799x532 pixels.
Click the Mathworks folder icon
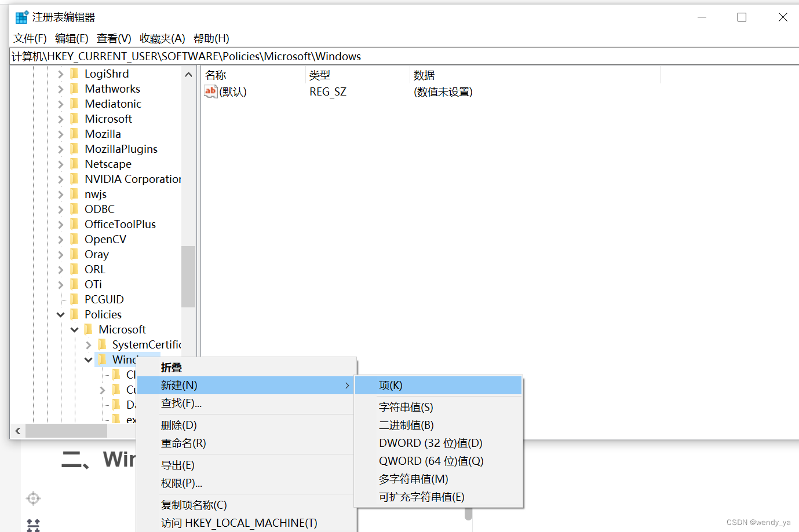click(x=74, y=89)
